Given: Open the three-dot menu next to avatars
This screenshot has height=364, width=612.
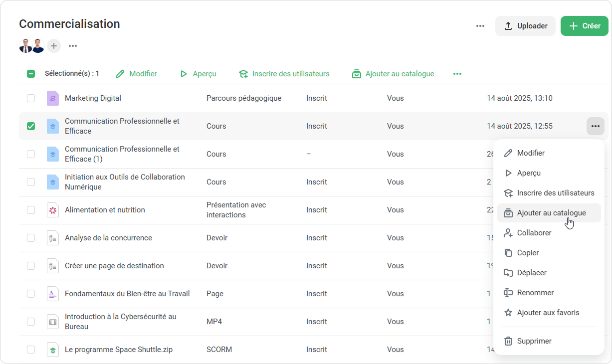Looking at the screenshot, I should tap(73, 46).
